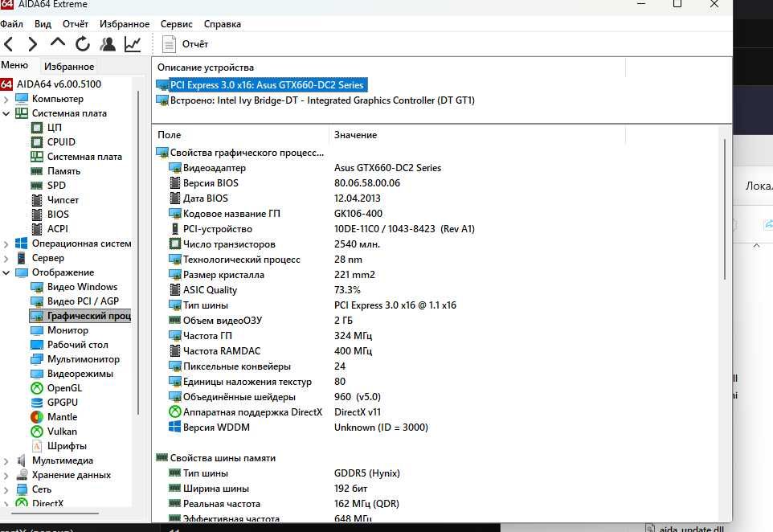
Task: Select the Графический процессор tree item
Action: [x=80, y=316]
